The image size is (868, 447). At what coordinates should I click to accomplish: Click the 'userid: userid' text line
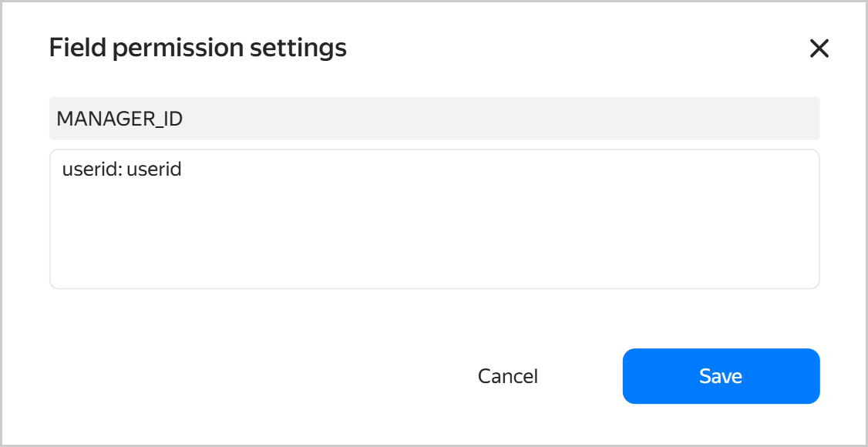pyautogui.click(x=122, y=169)
